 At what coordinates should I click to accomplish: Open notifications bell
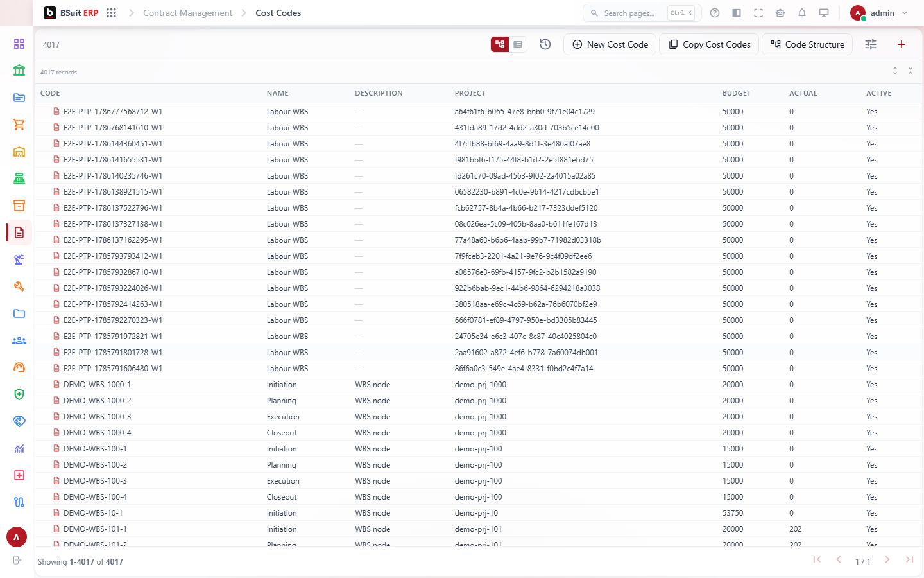coord(802,13)
